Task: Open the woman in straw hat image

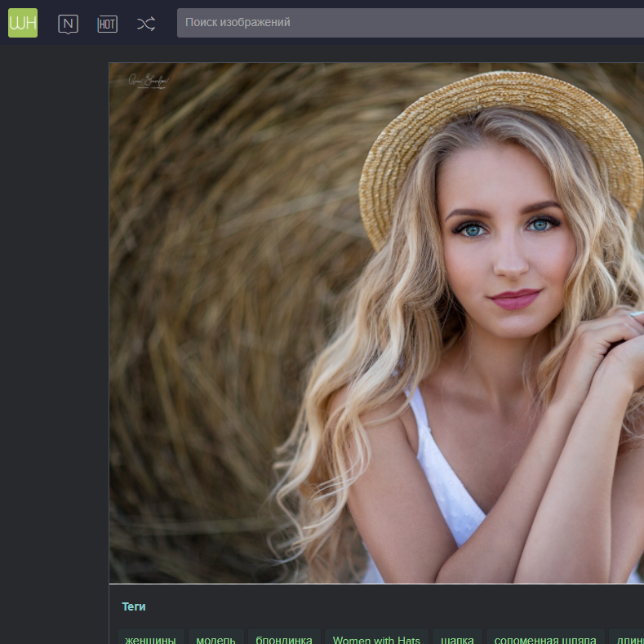Action: point(376,323)
